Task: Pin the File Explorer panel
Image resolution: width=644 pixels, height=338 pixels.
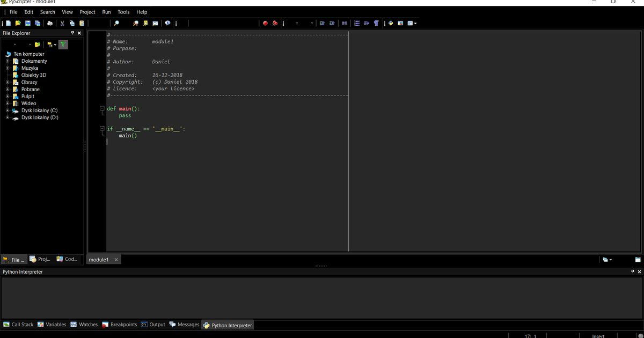Action: (x=73, y=33)
